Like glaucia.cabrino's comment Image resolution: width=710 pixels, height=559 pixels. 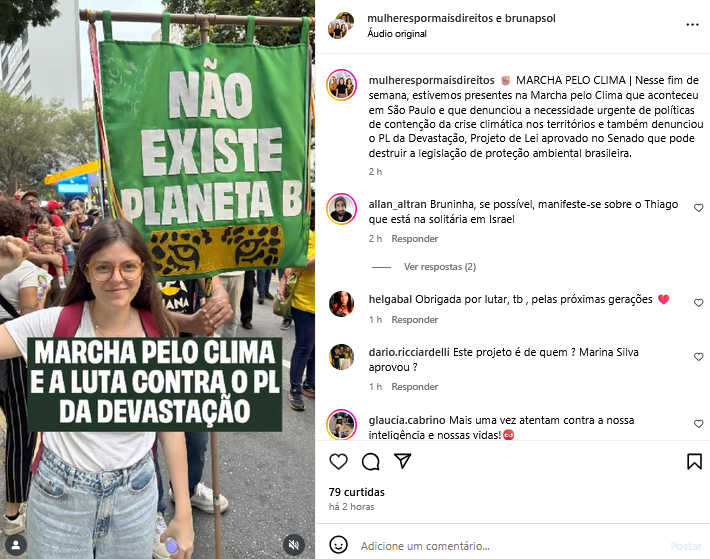(698, 424)
